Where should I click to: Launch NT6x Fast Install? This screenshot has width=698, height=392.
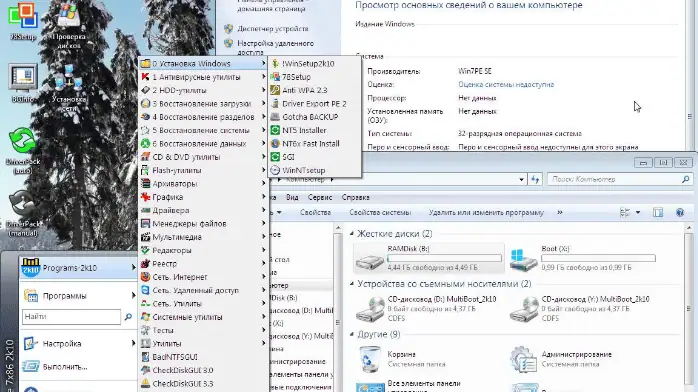click(x=314, y=144)
